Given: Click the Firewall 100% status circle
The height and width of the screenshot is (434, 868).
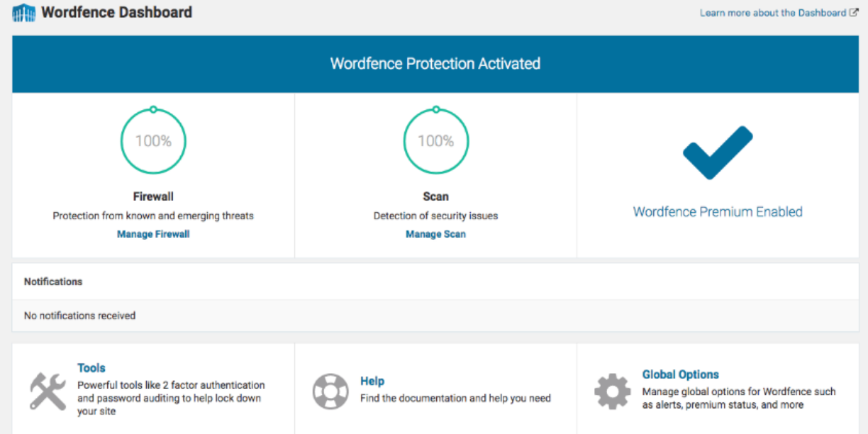Looking at the screenshot, I should point(153,141).
